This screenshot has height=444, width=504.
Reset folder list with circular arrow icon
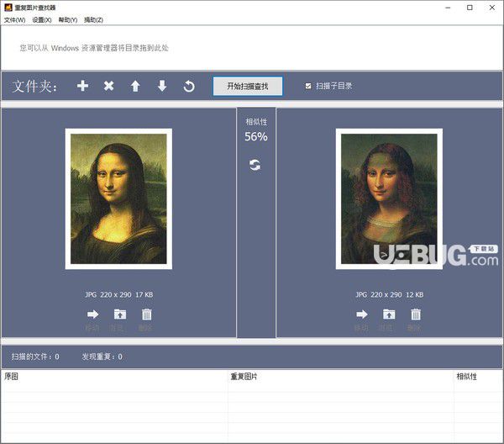(189, 87)
